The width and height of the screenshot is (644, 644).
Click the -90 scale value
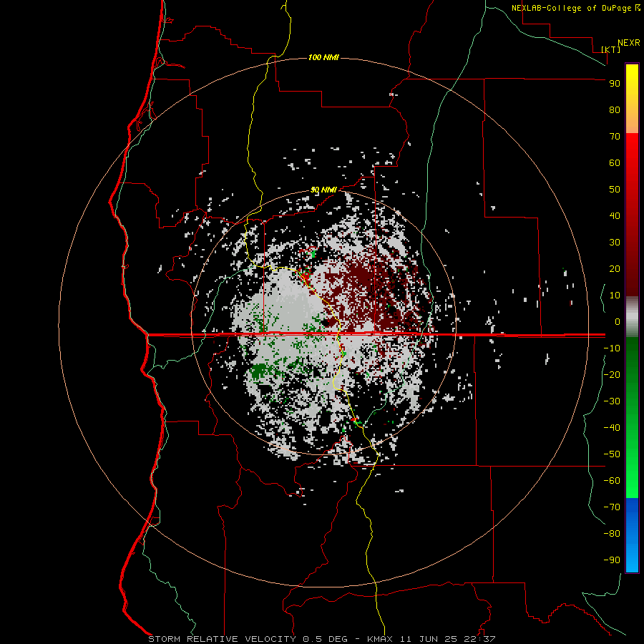click(x=612, y=560)
